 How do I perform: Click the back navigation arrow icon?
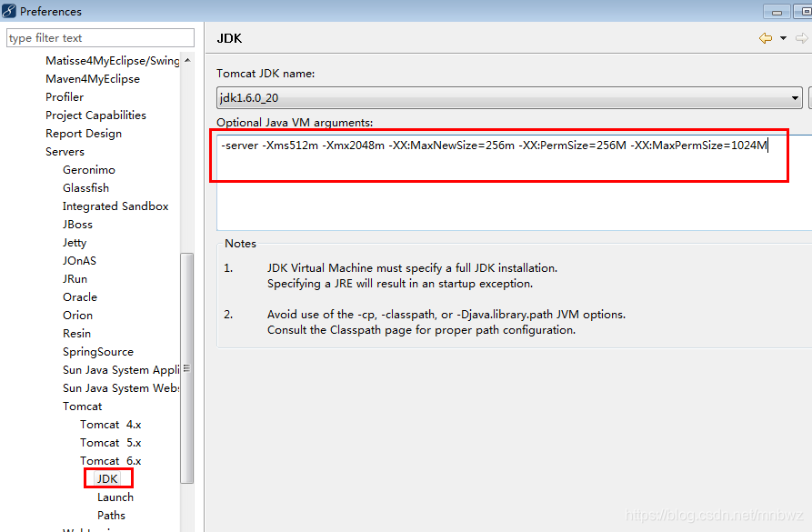[766, 38]
